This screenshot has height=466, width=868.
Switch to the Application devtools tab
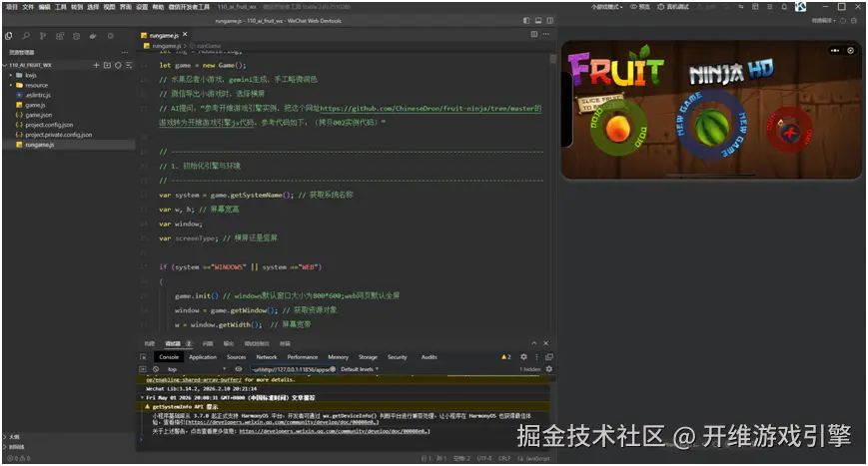point(203,357)
